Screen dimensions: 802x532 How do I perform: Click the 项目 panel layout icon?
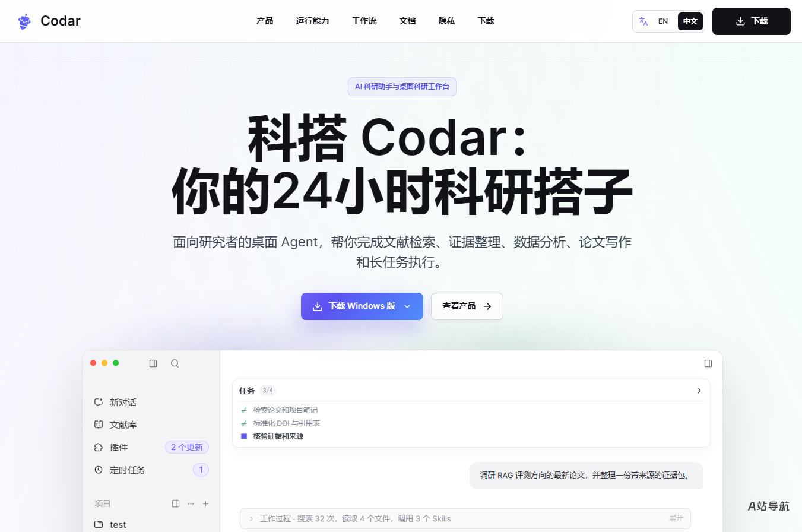tap(176, 503)
